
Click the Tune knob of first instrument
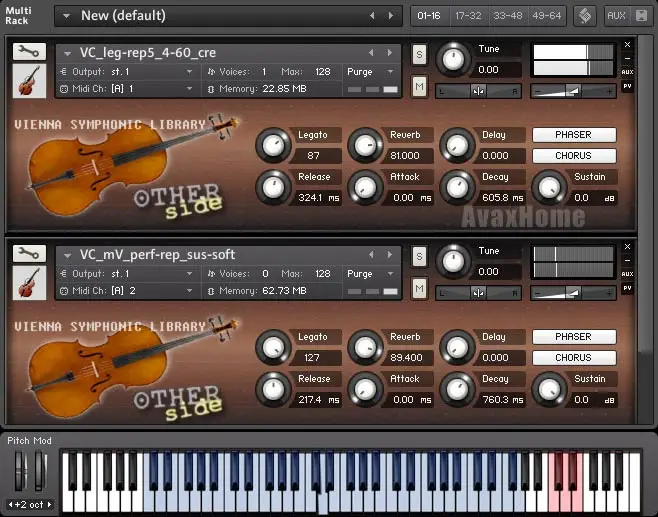pos(453,59)
